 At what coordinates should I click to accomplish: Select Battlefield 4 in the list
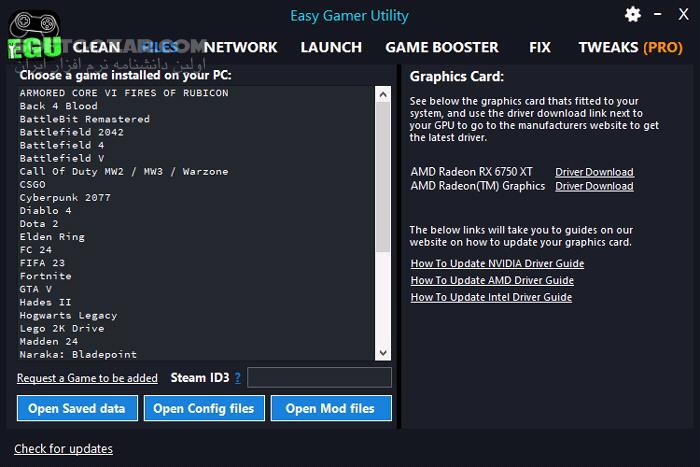[196, 145]
